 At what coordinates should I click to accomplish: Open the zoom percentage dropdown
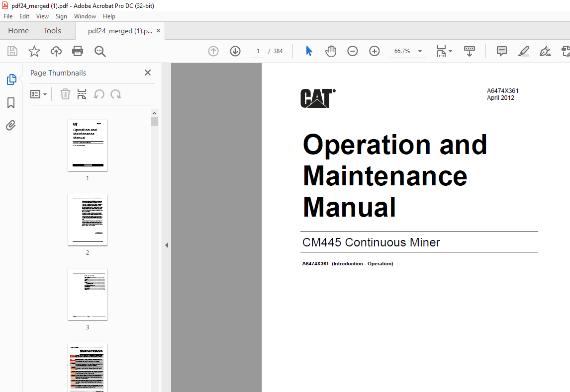pos(419,51)
